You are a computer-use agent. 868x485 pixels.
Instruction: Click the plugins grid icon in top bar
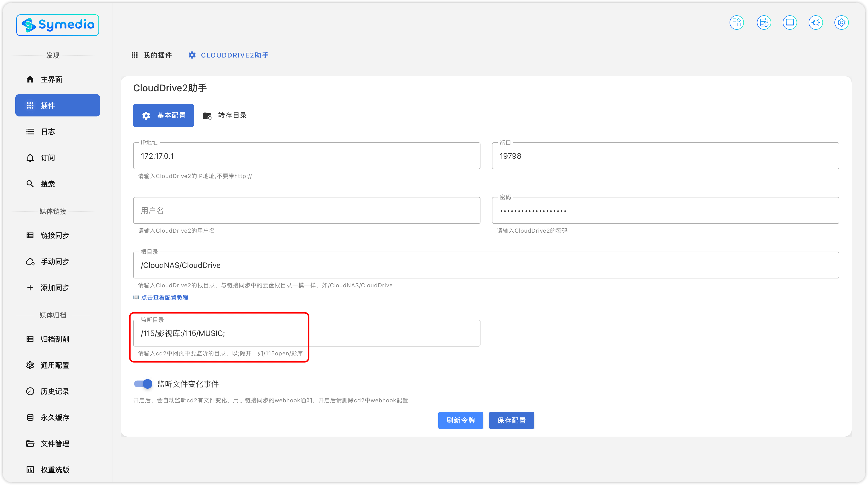pyautogui.click(x=737, y=23)
